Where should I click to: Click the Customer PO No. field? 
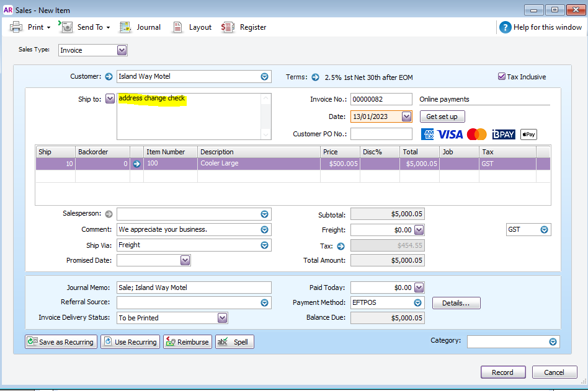pyautogui.click(x=381, y=134)
